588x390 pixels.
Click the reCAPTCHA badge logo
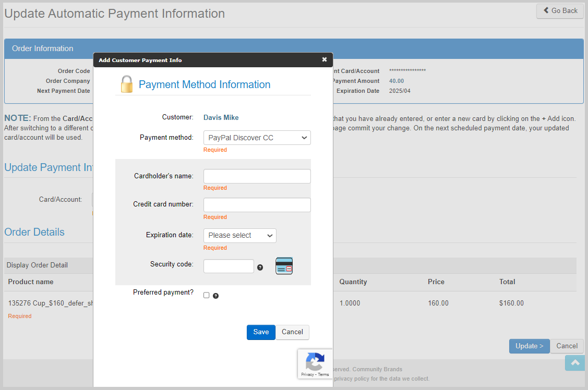pos(315,361)
